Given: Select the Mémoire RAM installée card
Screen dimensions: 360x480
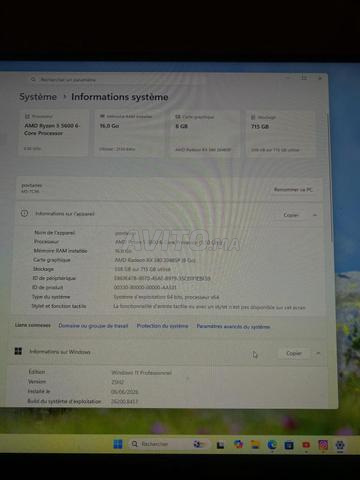Looking at the screenshot, I should pos(129,133).
